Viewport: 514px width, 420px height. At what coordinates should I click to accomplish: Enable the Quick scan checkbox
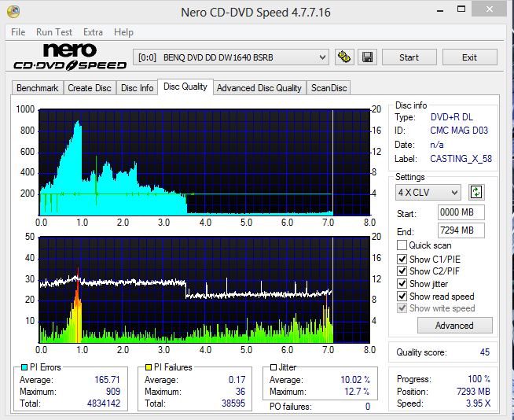pyautogui.click(x=402, y=245)
